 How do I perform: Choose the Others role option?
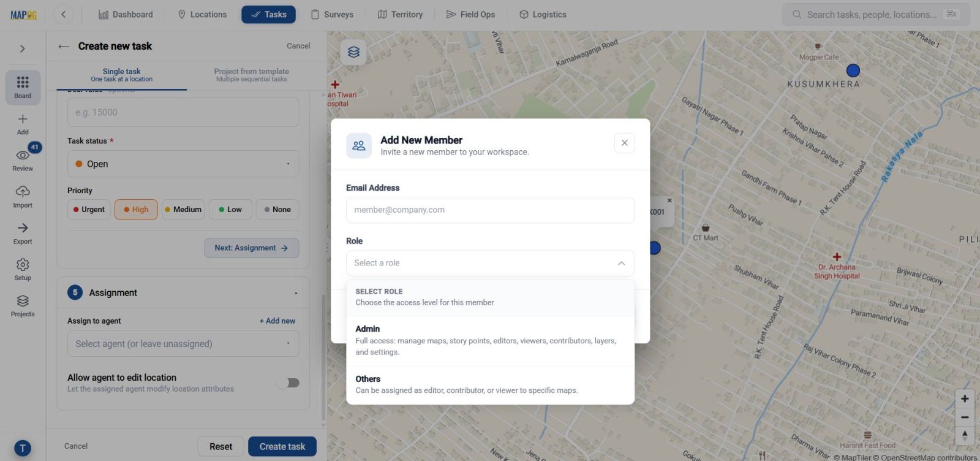click(490, 384)
